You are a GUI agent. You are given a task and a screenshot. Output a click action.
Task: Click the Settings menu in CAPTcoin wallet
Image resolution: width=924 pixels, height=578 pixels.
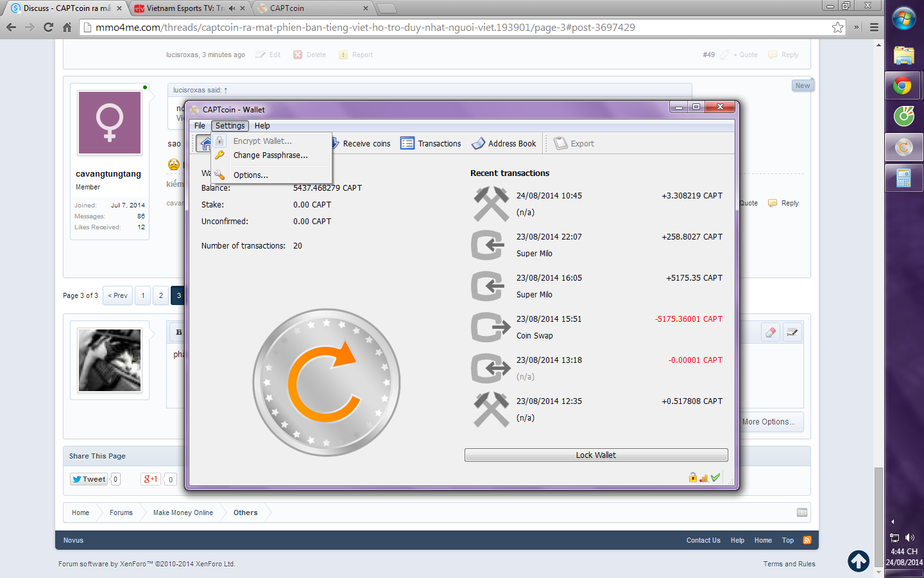pyautogui.click(x=230, y=126)
